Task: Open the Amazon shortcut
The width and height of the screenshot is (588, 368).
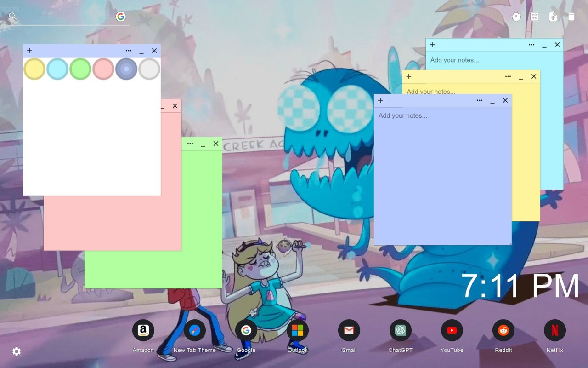Action: coord(143,330)
